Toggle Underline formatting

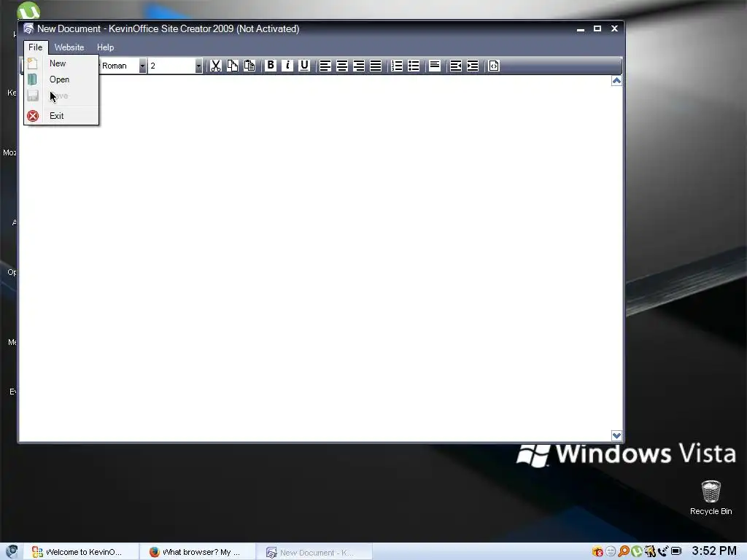(x=304, y=66)
